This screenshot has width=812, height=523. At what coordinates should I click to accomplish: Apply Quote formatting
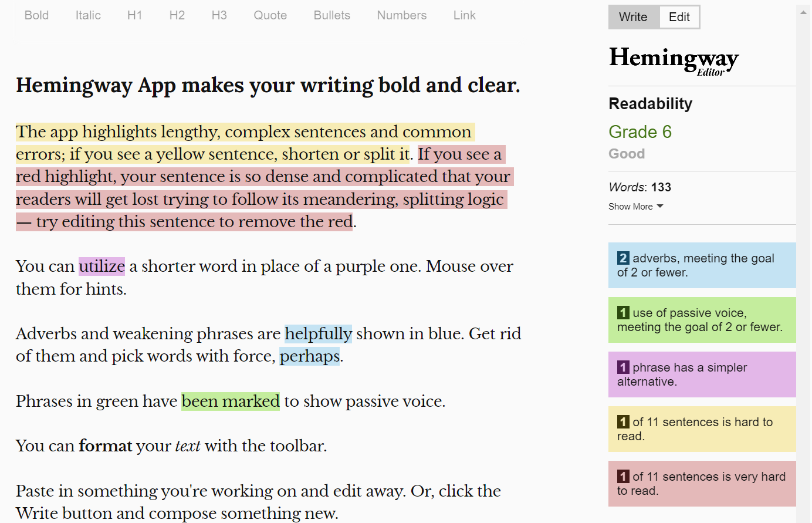click(270, 15)
